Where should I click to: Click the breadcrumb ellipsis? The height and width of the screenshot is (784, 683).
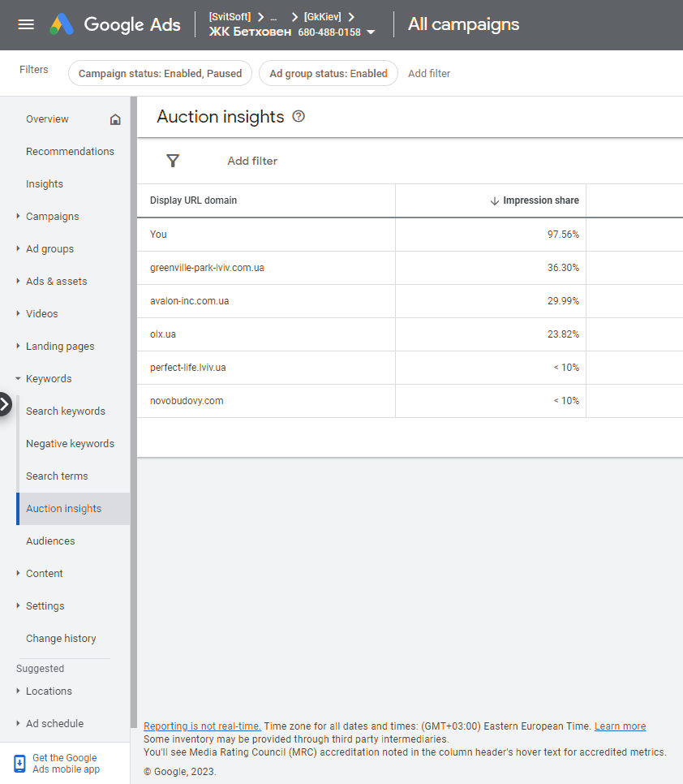(x=273, y=18)
